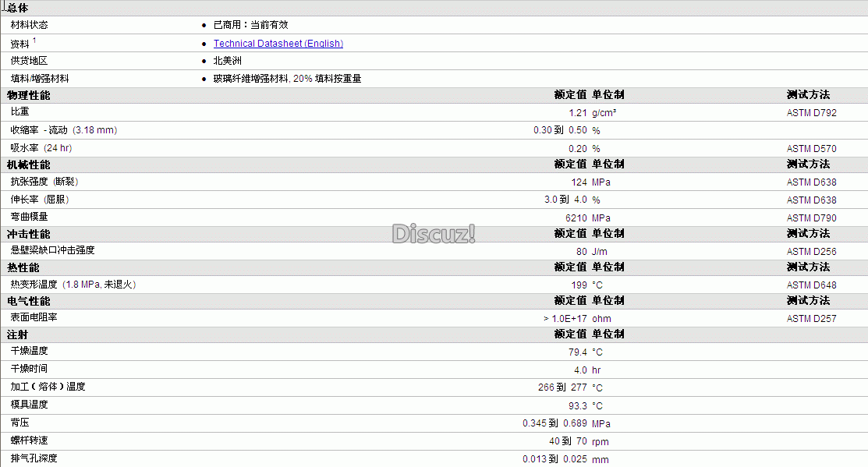Click the '悬壁梁缺口冲击强度' label

52,250
